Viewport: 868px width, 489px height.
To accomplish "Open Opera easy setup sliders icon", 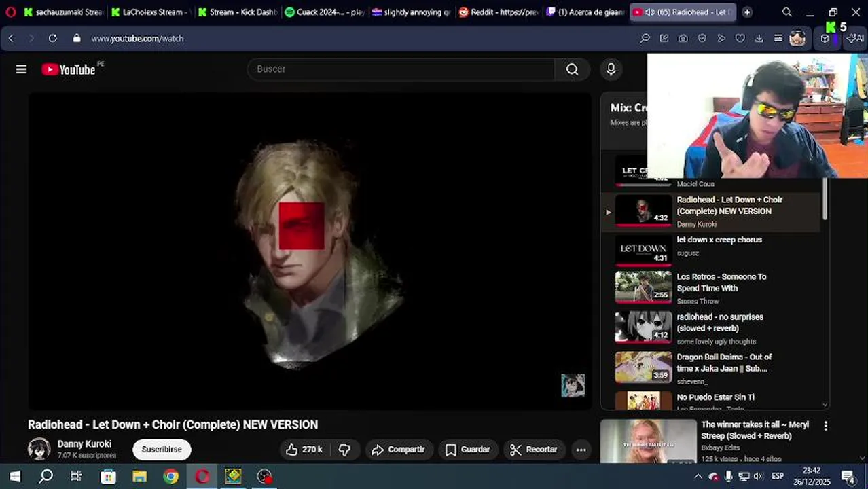I will [778, 39].
